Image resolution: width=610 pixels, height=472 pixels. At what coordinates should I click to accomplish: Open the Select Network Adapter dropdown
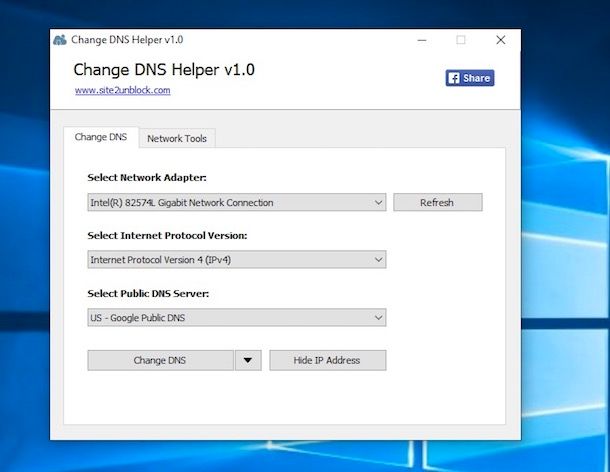point(237,202)
